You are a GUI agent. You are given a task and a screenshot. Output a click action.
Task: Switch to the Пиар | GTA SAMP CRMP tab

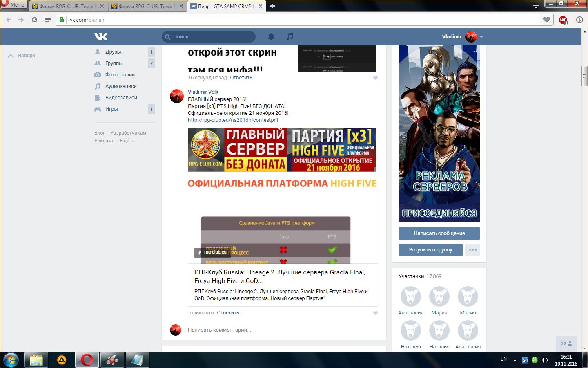pos(227,6)
